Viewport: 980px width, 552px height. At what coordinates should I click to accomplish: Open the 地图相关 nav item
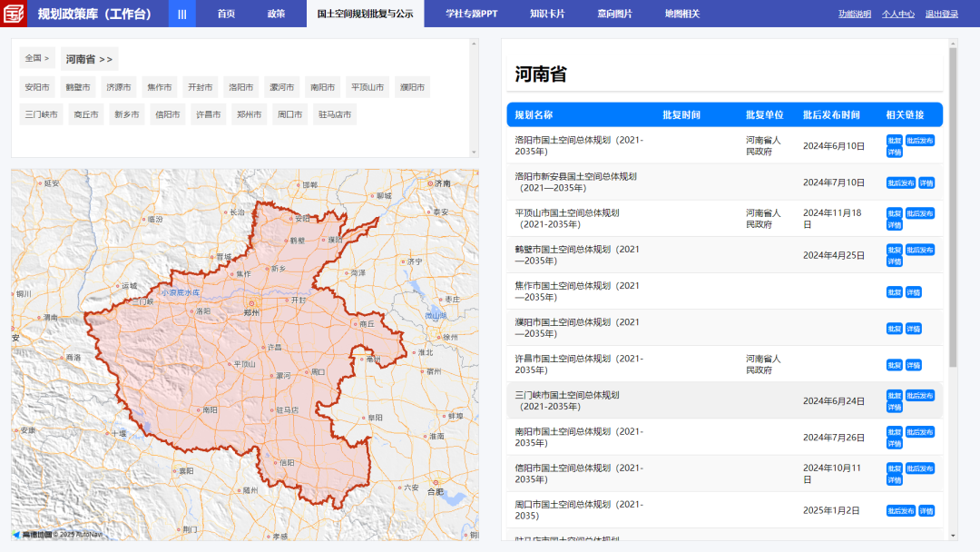[681, 14]
